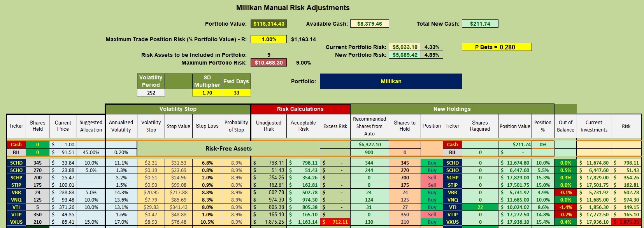Screen dimensions: 644x228
Task: Click the VXUS shares held value 210
Action: [x=37, y=222]
